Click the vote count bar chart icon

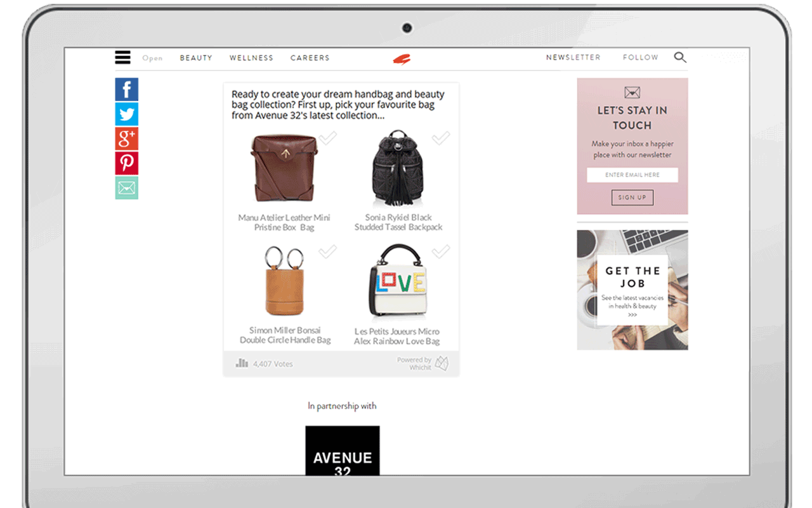point(242,363)
